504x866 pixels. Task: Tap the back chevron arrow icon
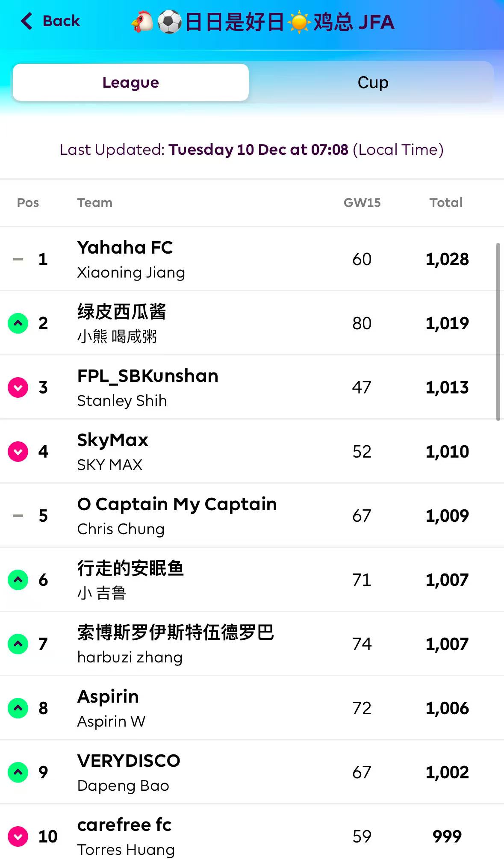[27, 21]
